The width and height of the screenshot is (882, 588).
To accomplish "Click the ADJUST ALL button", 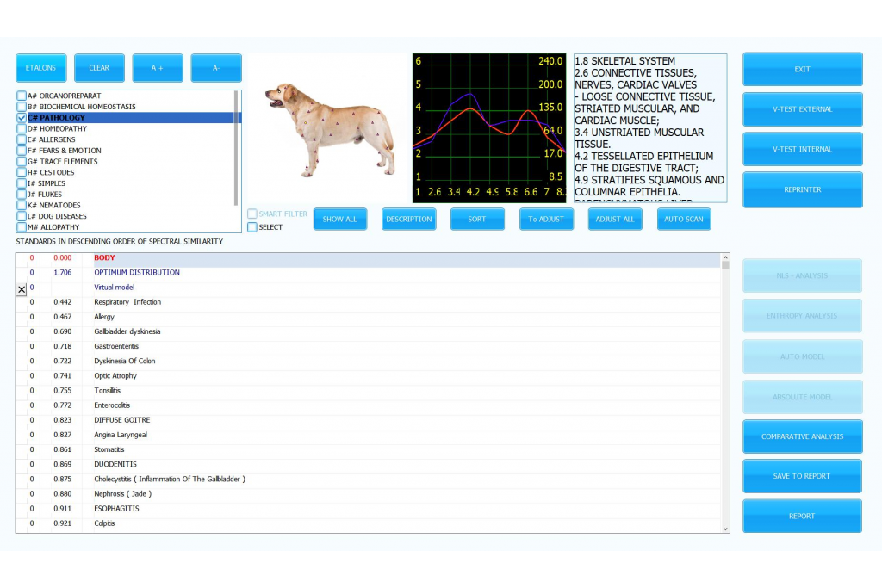I will click(x=615, y=220).
